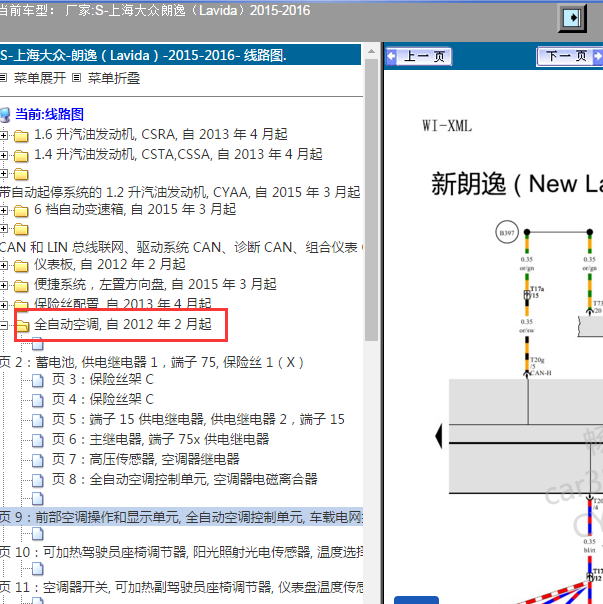The height and width of the screenshot is (604, 603).
Task: Select 全自动空调, 自 2012 年 2 月起
Action: pyautogui.click(x=123, y=324)
